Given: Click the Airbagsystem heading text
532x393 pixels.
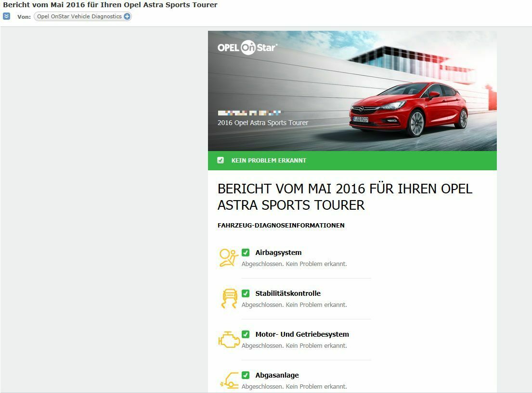Looking at the screenshot, I should pyautogui.click(x=279, y=253).
